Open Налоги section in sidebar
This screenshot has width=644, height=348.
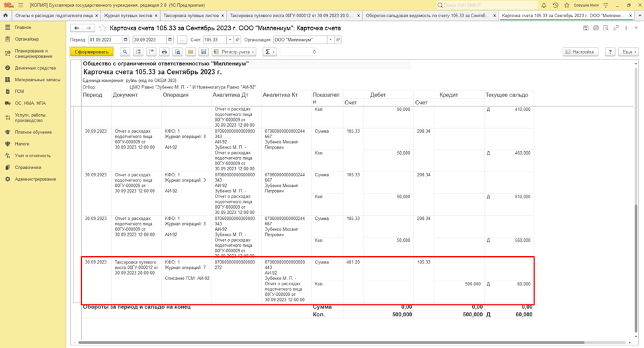(22, 144)
